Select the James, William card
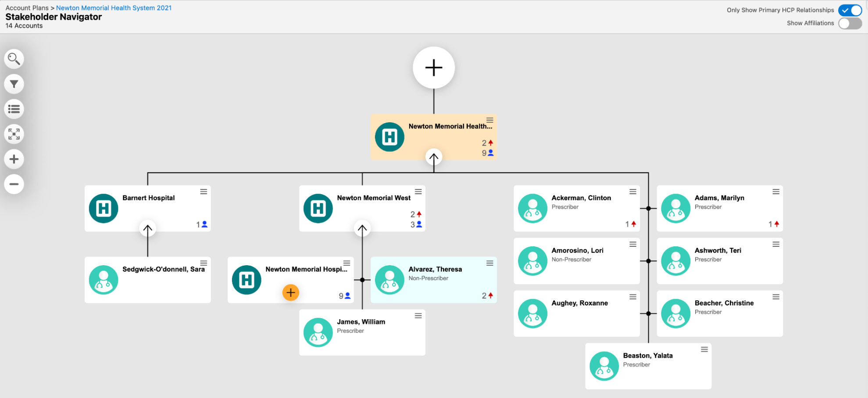Screen dimensions: 868x398 tap(362, 332)
